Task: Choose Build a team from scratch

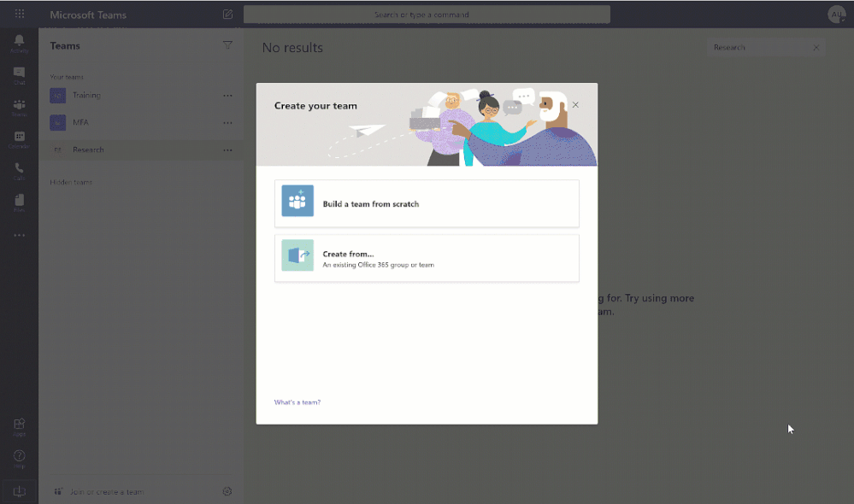Action: (427, 203)
